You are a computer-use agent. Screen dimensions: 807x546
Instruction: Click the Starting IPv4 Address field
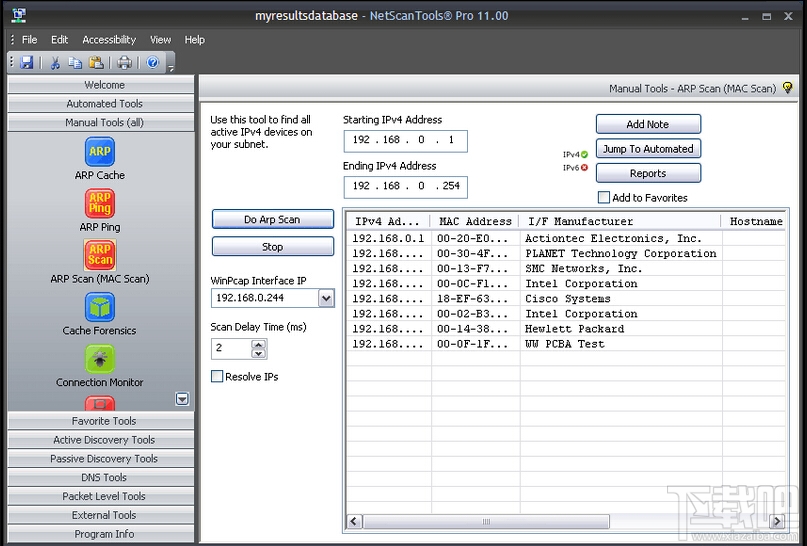tap(406, 140)
